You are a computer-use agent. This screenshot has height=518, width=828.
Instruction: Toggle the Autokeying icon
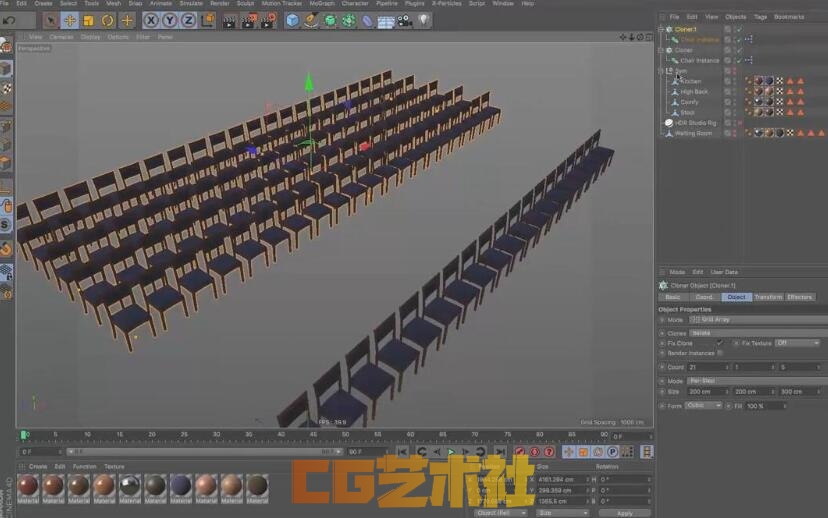[535, 452]
